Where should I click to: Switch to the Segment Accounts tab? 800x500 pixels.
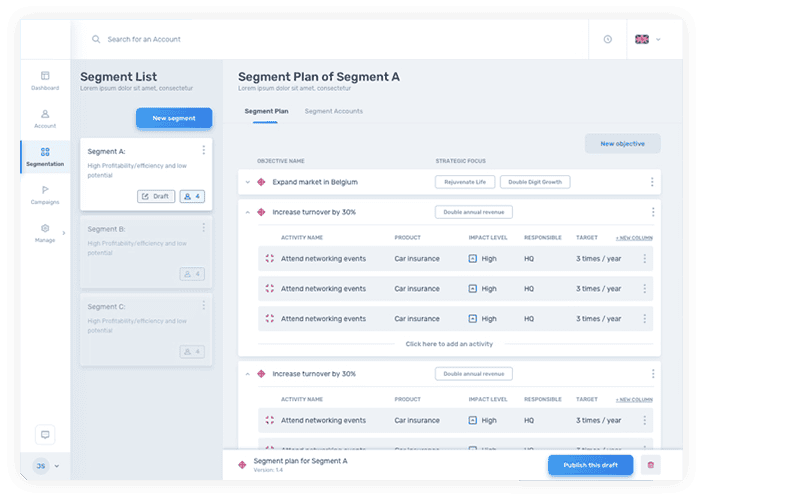coord(333,111)
